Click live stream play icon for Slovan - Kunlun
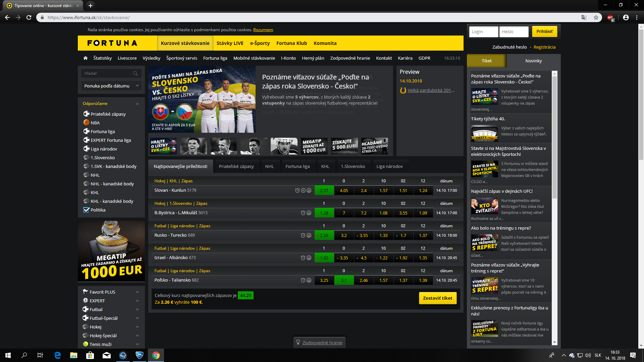The image size is (644, 362). (303, 190)
